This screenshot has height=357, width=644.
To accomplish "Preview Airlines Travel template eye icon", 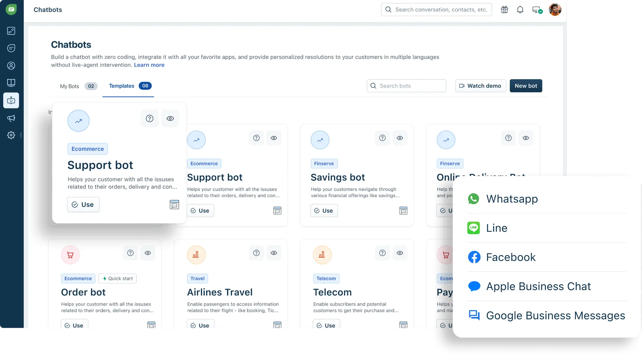I will pos(274,253).
